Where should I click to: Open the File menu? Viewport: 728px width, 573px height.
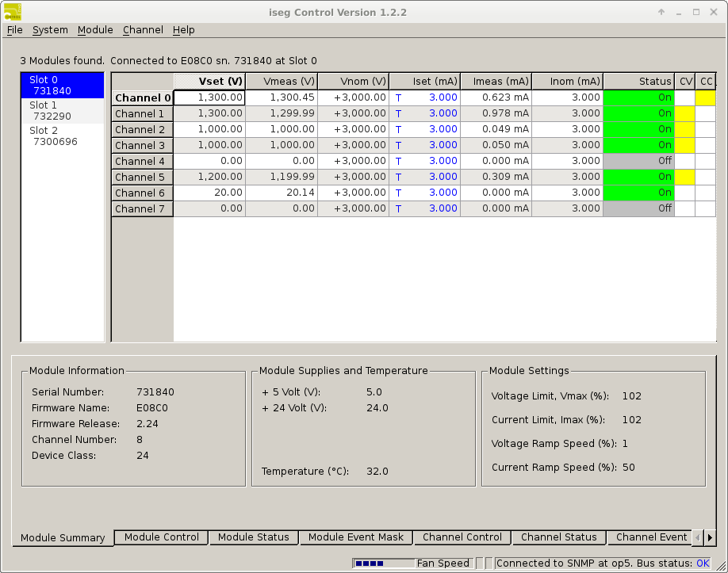(15, 30)
